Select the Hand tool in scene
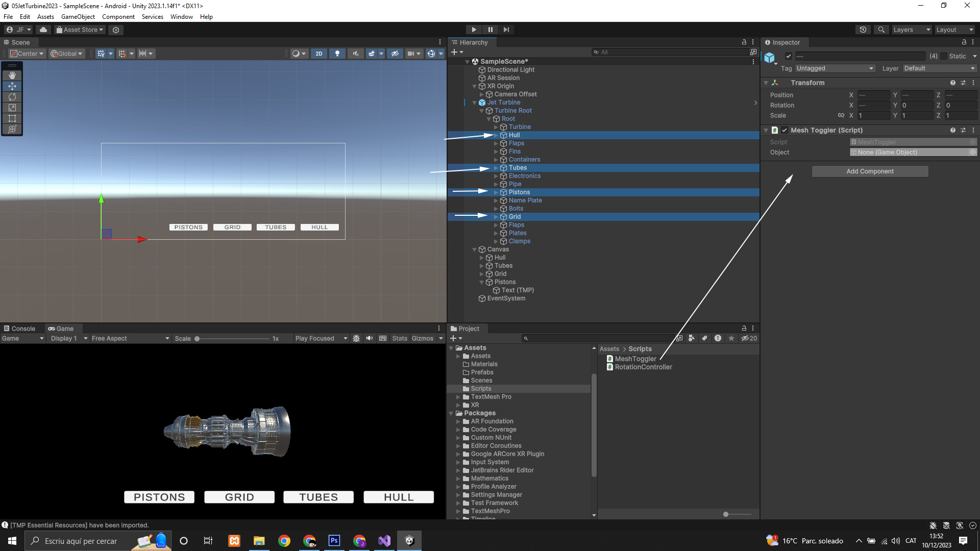 (x=12, y=76)
